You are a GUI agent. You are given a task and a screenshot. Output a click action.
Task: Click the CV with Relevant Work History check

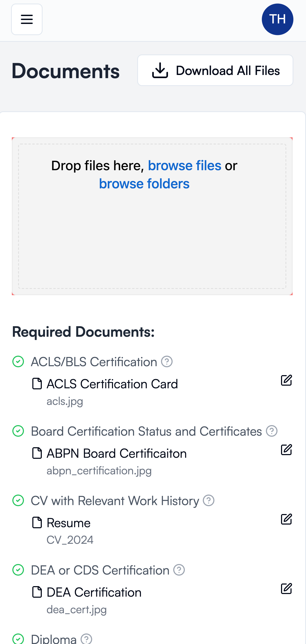click(18, 500)
